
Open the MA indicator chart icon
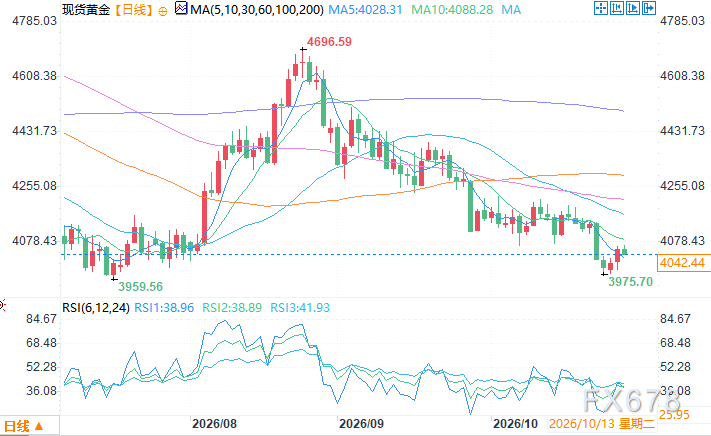pyautogui.click(x=181, y=8)
